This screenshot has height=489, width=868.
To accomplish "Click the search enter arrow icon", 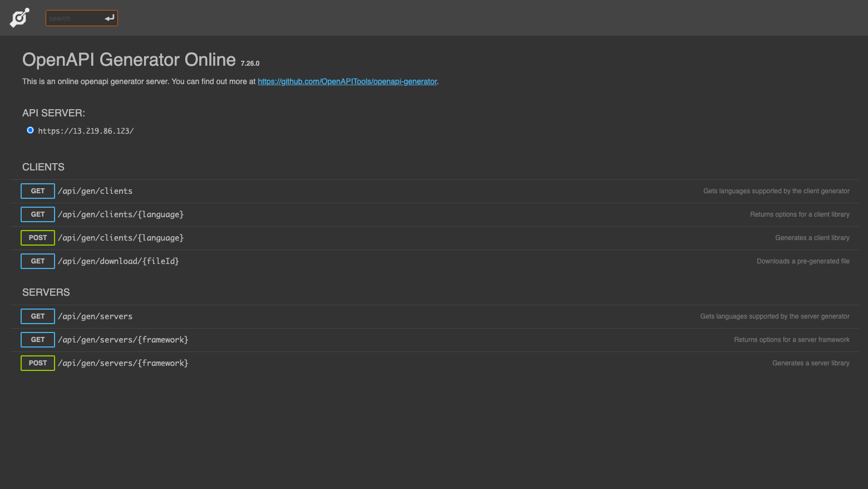I will (x=110, y=18).
